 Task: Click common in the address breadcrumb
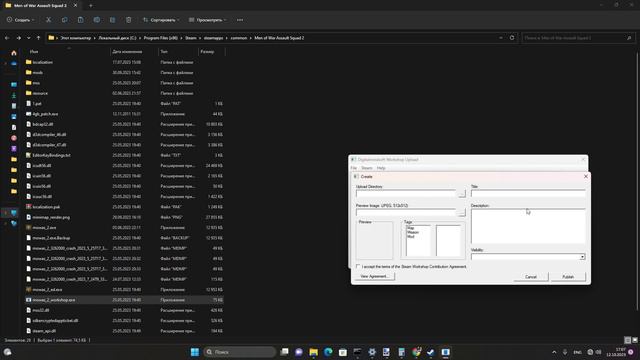coord(239,38)
